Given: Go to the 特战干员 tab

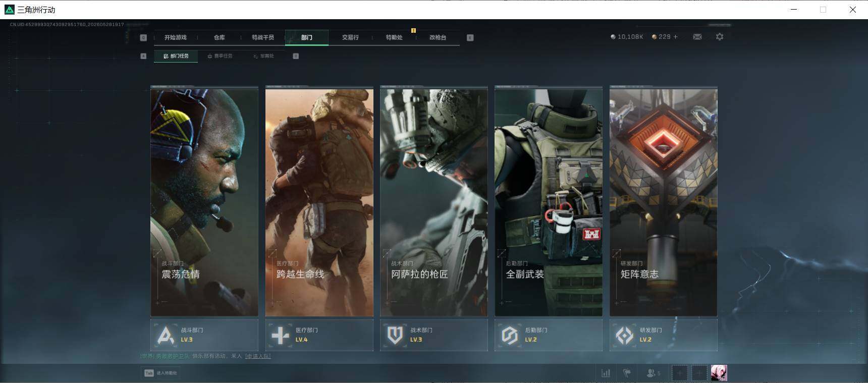Looking at the screenshot, I should 262,37.
